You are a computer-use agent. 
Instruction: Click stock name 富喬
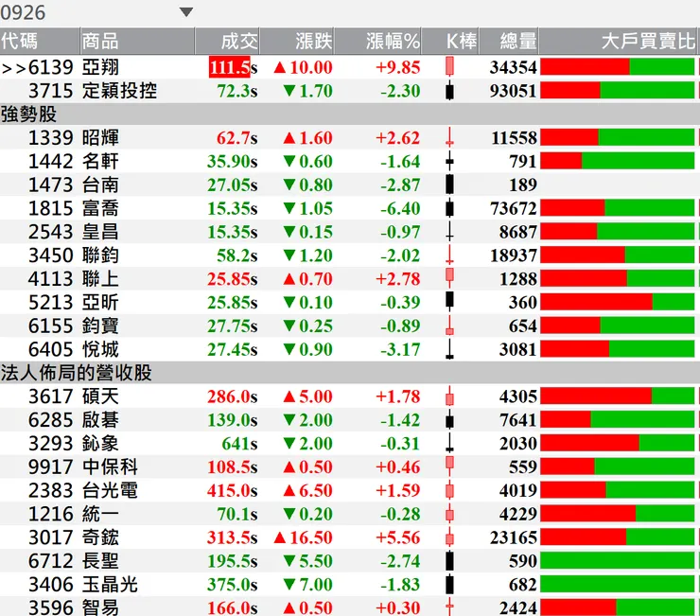point(100,208)
